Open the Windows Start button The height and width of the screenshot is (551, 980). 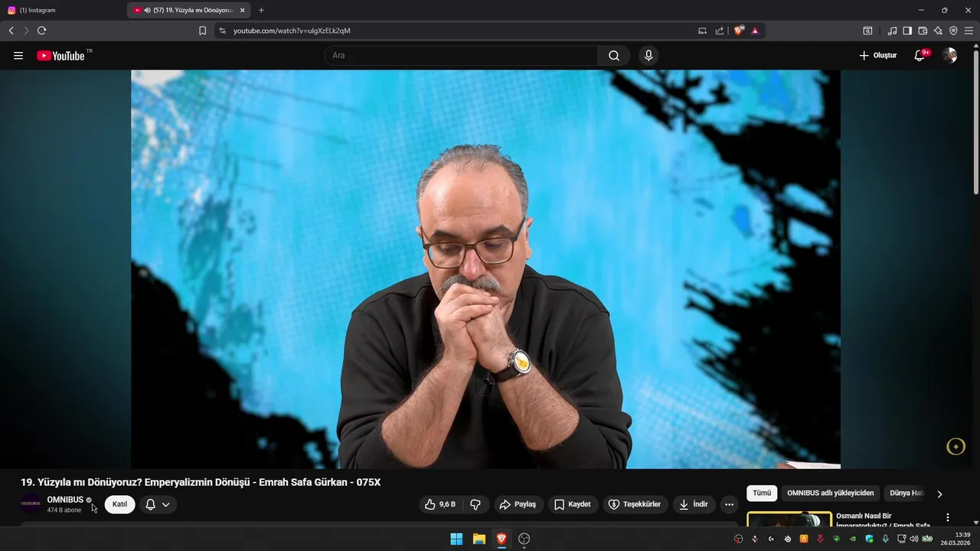pyautogui.click(x=456, y=539)
